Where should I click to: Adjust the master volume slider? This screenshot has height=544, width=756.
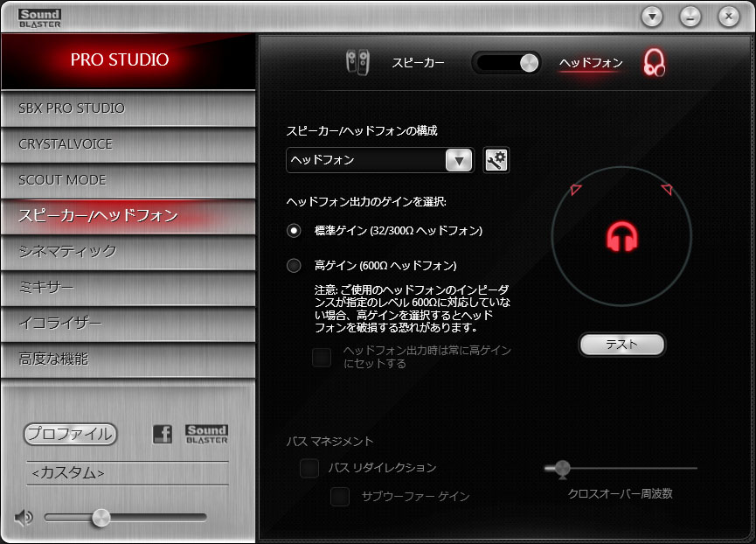coord(101,518)
